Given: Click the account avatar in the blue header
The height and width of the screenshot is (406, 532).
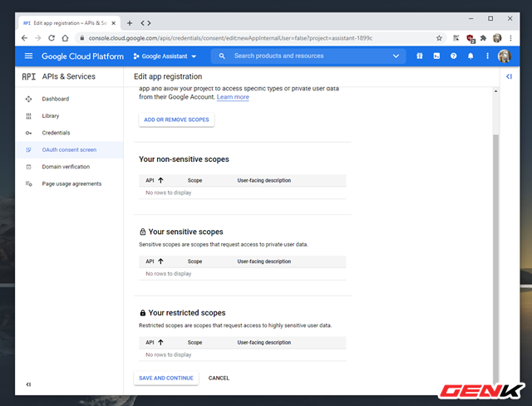Looking at the screenshot, I should (x=505, y=56).
